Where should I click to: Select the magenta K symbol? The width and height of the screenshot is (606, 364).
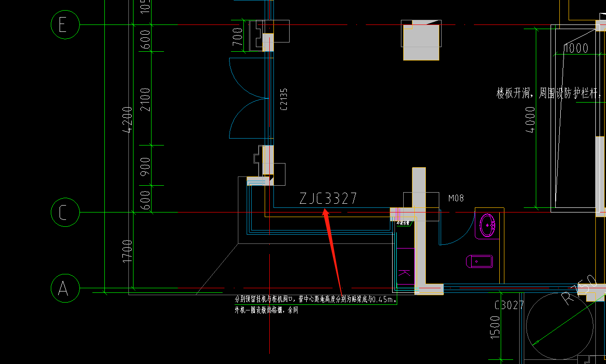pos(404,273)
